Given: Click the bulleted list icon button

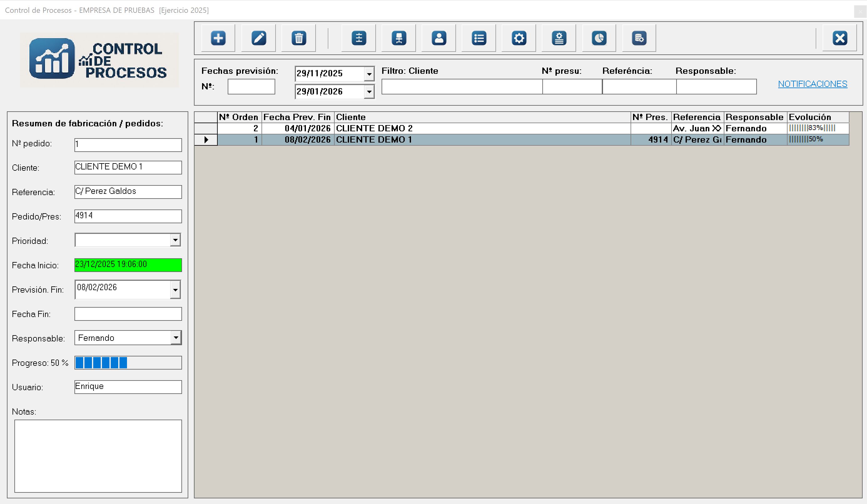Looking at the screenshot, I should click(x=479, y=38).
